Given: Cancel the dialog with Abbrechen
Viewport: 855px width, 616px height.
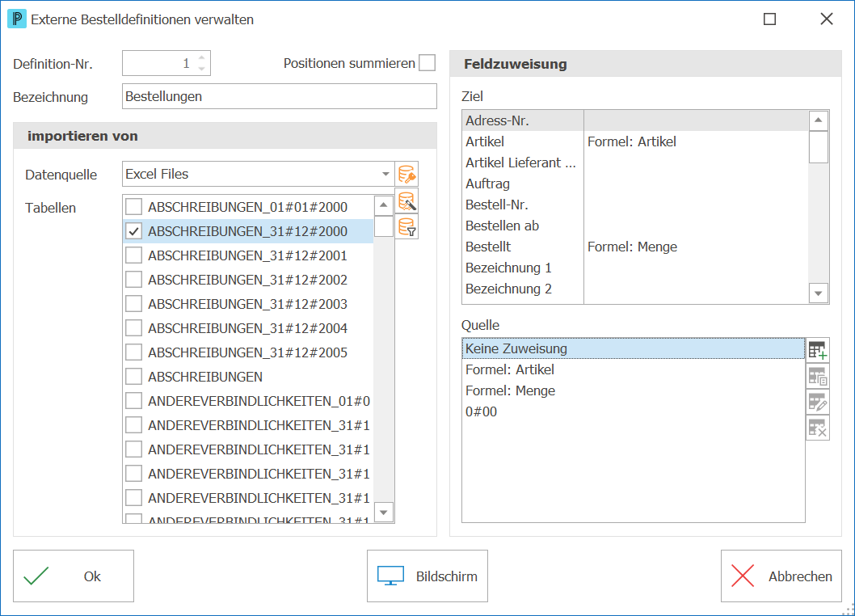Looking at the screenshot, I should (x=781, y=576).
